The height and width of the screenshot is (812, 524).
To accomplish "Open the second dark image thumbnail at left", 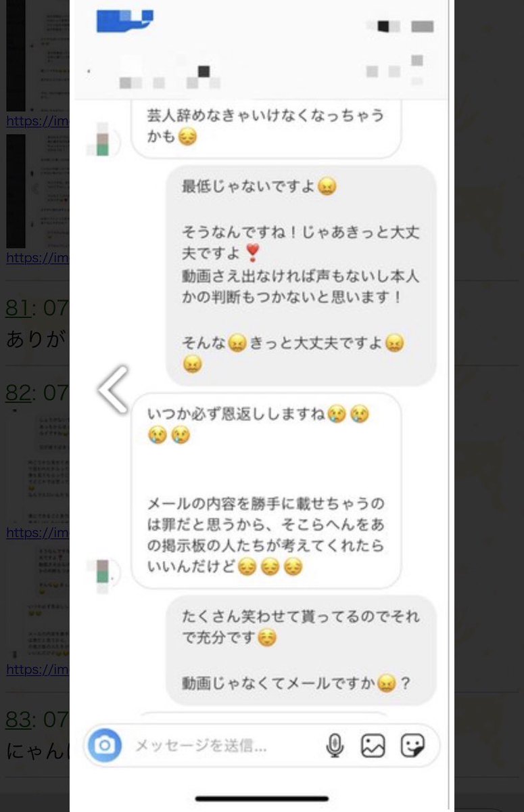I will click(16, 191).
